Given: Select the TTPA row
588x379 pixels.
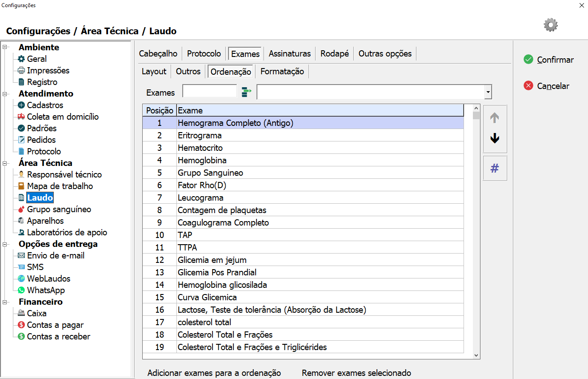Looking at the screenshot, I should [303, 247].
